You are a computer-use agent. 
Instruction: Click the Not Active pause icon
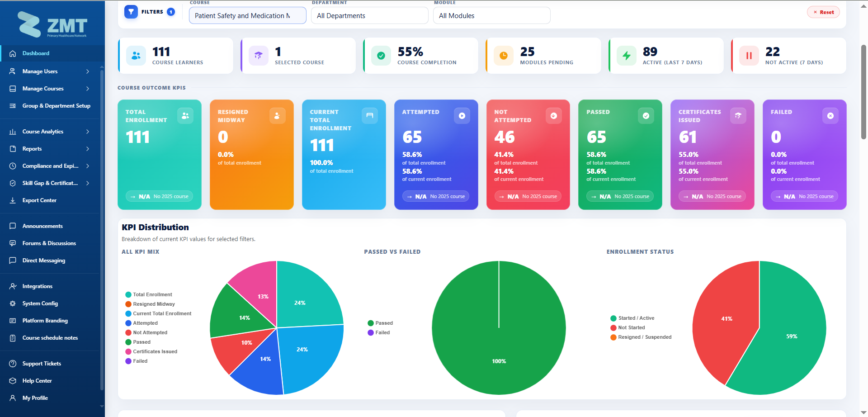tap(749, 56)
